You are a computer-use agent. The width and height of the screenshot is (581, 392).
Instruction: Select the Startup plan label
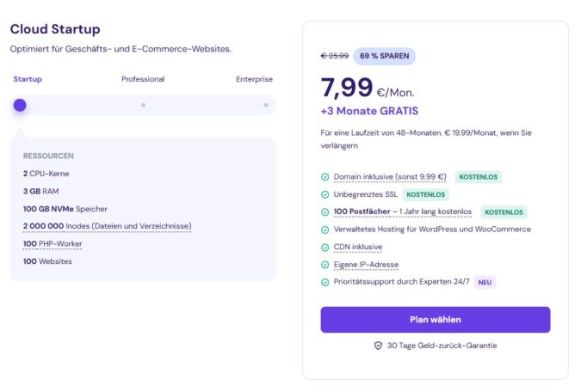[x=28, y=79]
